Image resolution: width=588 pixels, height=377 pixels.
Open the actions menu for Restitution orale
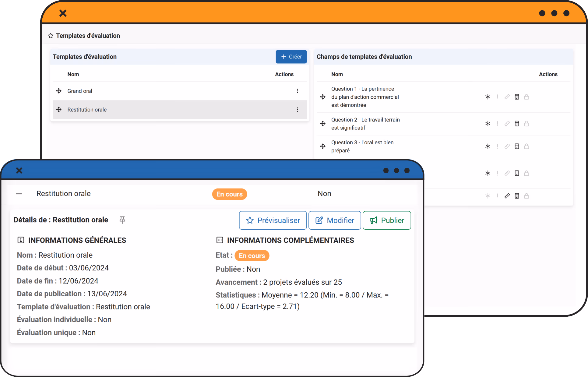[x=298, y=110]
